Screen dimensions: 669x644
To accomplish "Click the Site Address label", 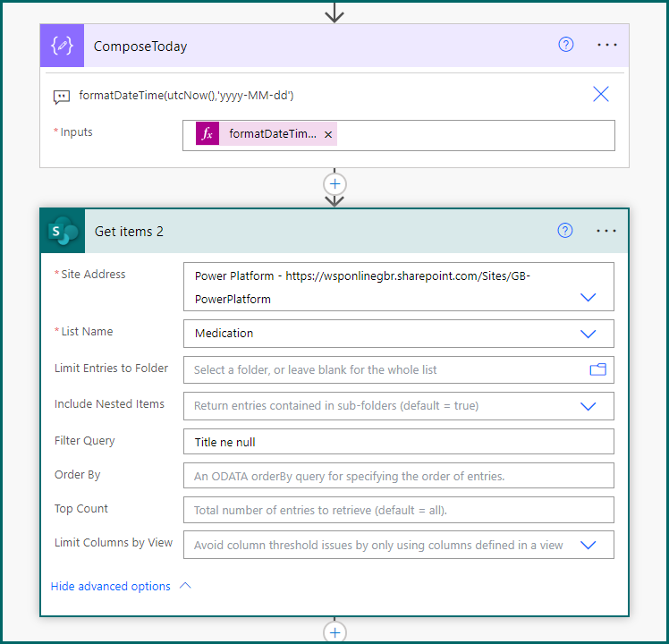I will 93,274.
